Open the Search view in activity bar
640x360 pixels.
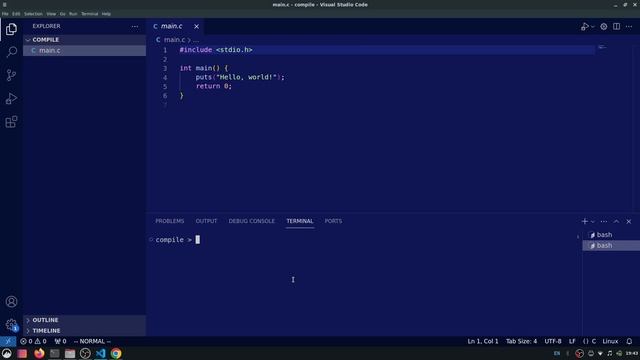pos(11,52)
